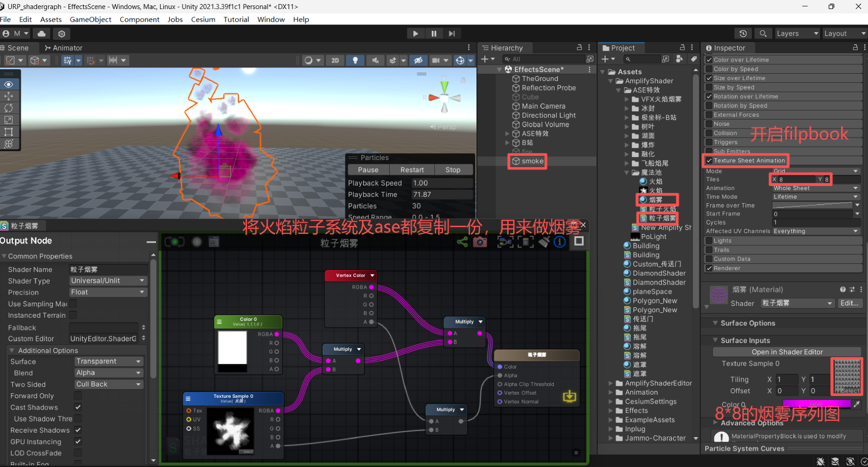Click Open in Shader Editor button
Image resolution: width=868 pixels, height=467 pixels.
[787, 352]
